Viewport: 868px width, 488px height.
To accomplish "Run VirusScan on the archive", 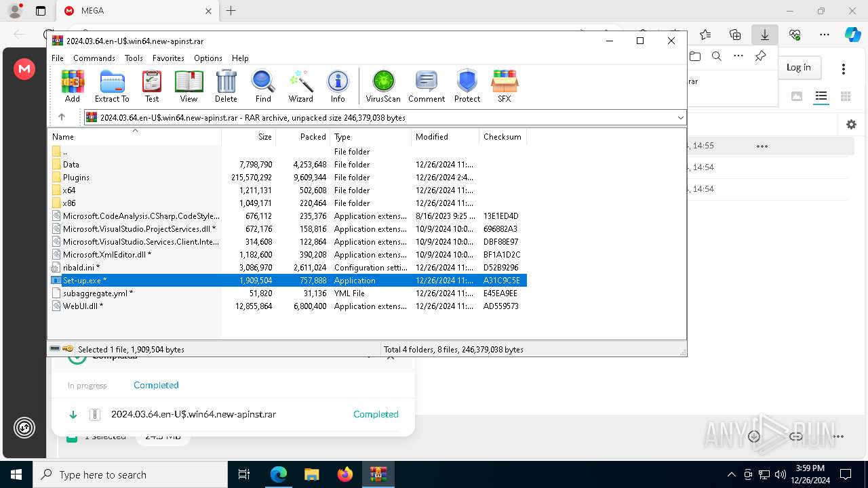I will coord(383,86).
